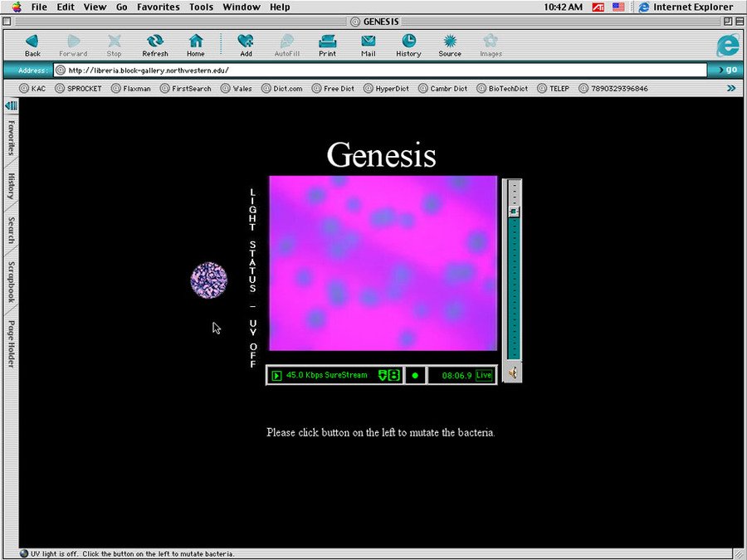Screen dimensions: 747x560
Task: Go to Home page icon
Action: click(196, 45)
